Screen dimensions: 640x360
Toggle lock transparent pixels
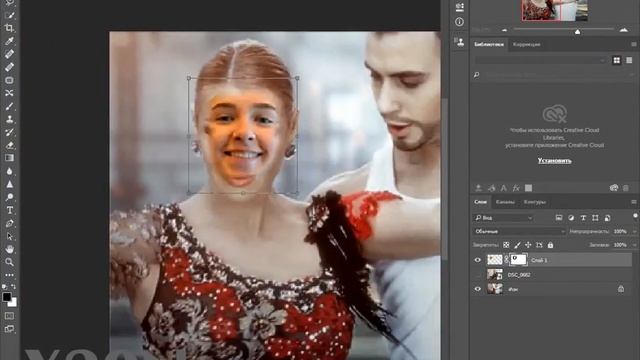tap(506, 245)
